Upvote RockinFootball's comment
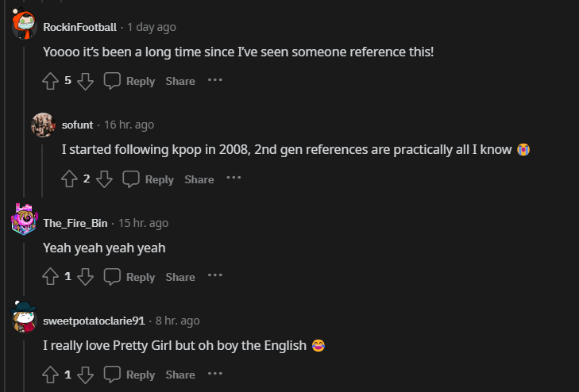This screenshot has height=392, width=579. pyautogui.click(x=51, y=81)
